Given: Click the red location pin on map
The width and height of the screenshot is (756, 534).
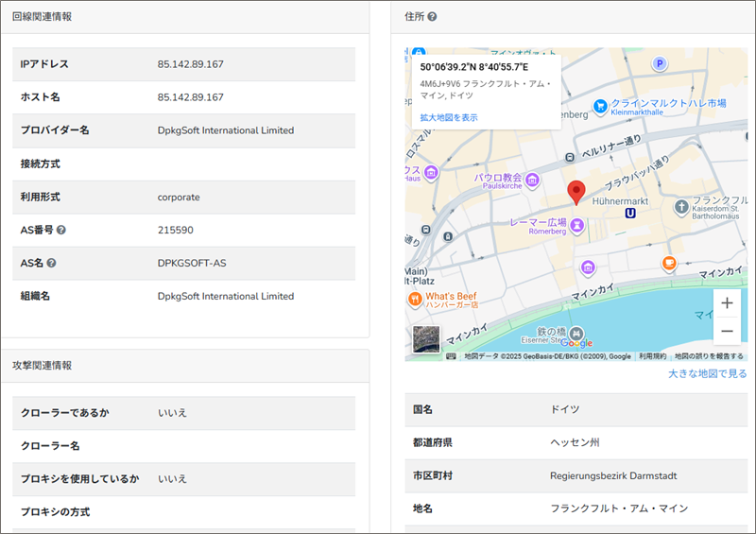Looking at the screenshot, I should 576,193.
